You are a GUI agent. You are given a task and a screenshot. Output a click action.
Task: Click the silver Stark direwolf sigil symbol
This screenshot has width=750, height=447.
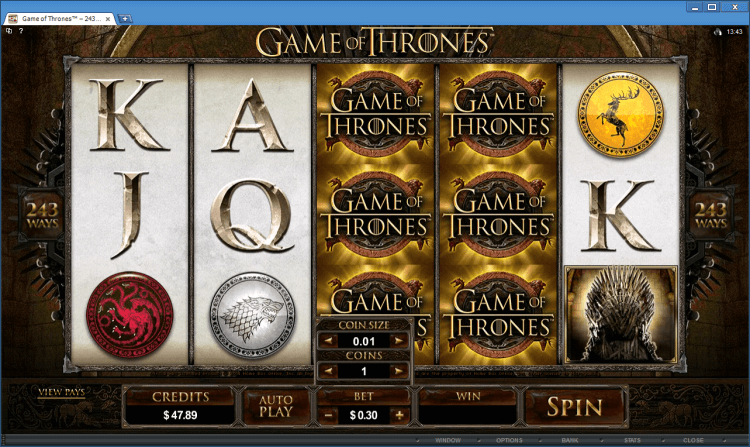coord(253,315)
